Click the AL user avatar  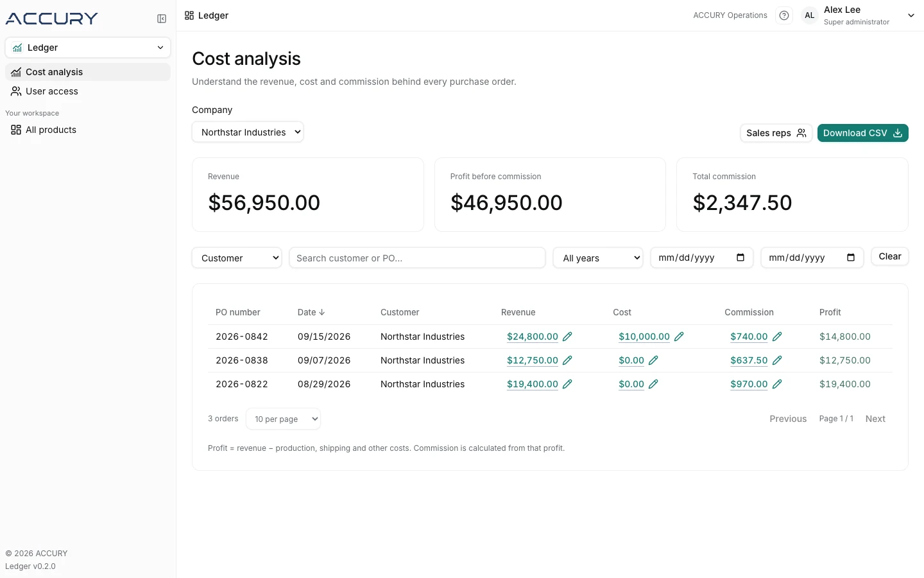(810, 15)
